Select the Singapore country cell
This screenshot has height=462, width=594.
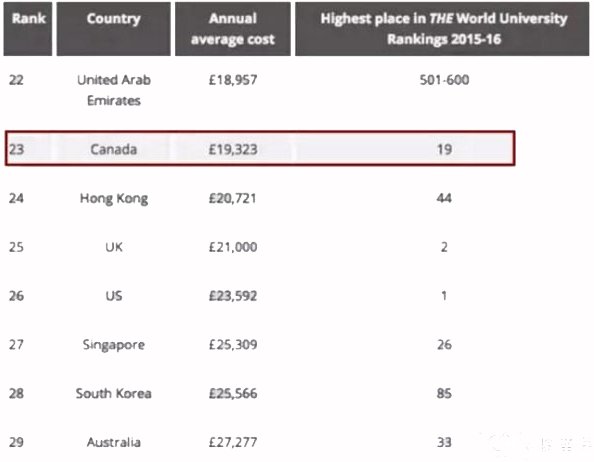[114, 345]
